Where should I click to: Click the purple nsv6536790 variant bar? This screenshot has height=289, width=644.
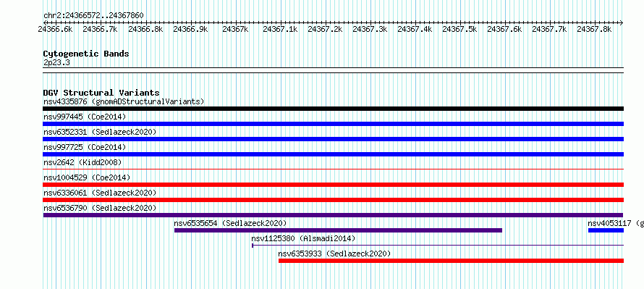point(333,215)
